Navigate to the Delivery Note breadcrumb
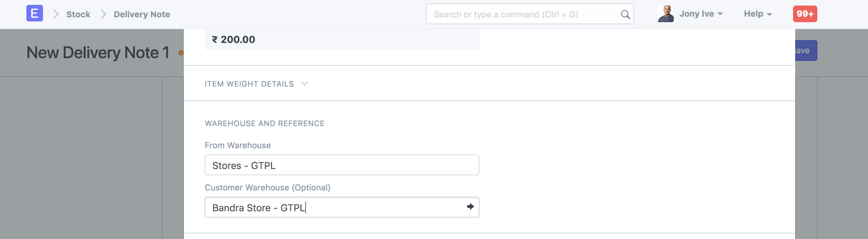This screenshot has width=868, height=239. (142, 14)
